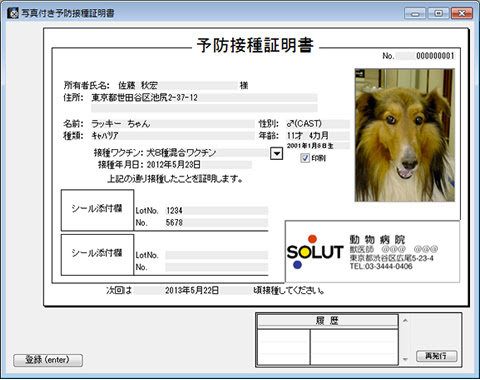Click the SOLUT clinic logo

click(x=315, y=252)
